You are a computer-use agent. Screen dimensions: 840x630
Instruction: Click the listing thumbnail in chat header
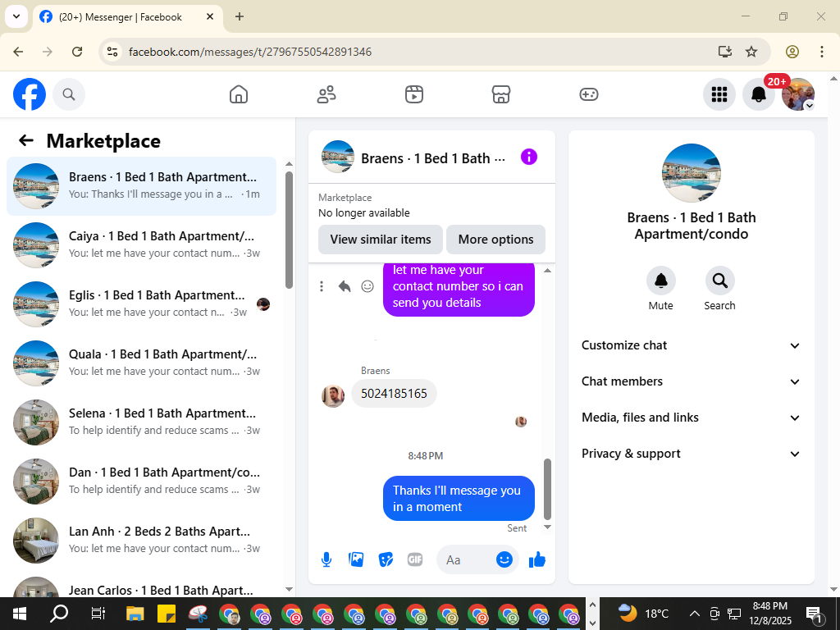pos(337,157)
